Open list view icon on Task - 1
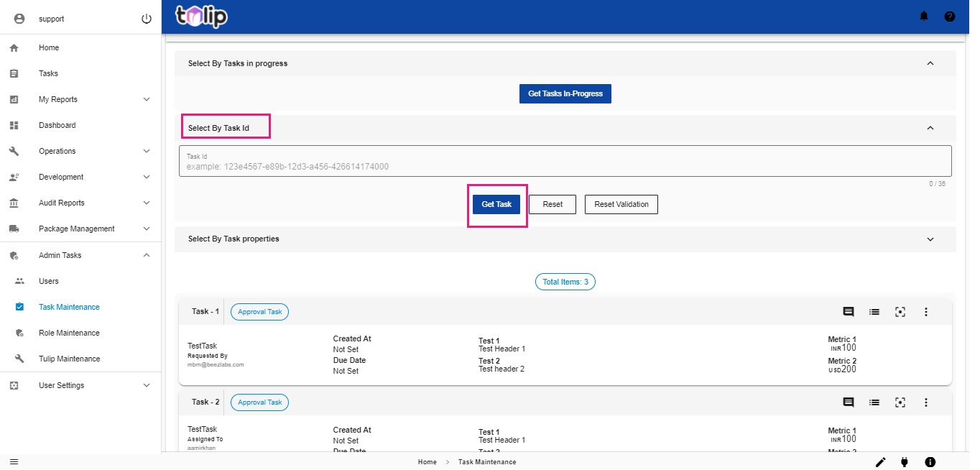The width and height of the screenshot is (980, 470). point(874,312)
